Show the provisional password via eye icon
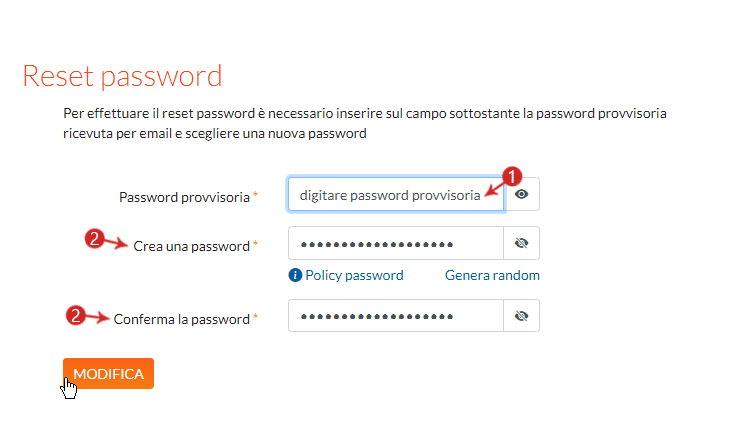 [x=521, y=194]
